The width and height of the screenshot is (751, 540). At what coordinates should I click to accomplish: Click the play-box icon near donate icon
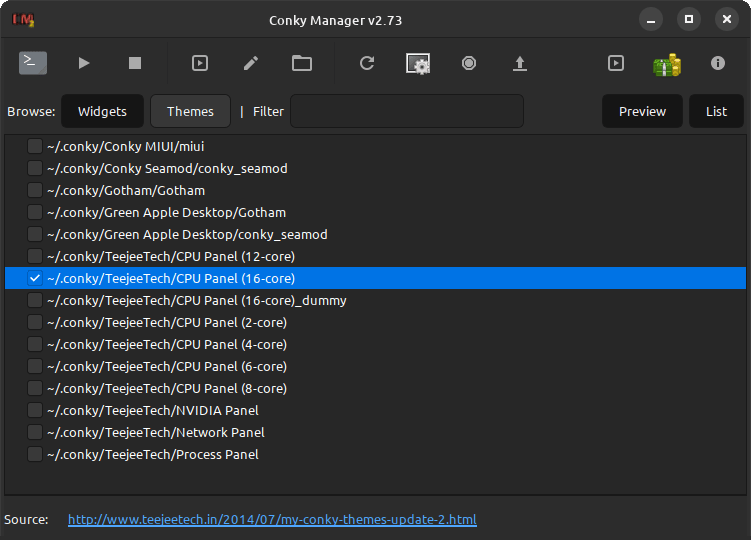pyautogui.click(x=615, y=63)
